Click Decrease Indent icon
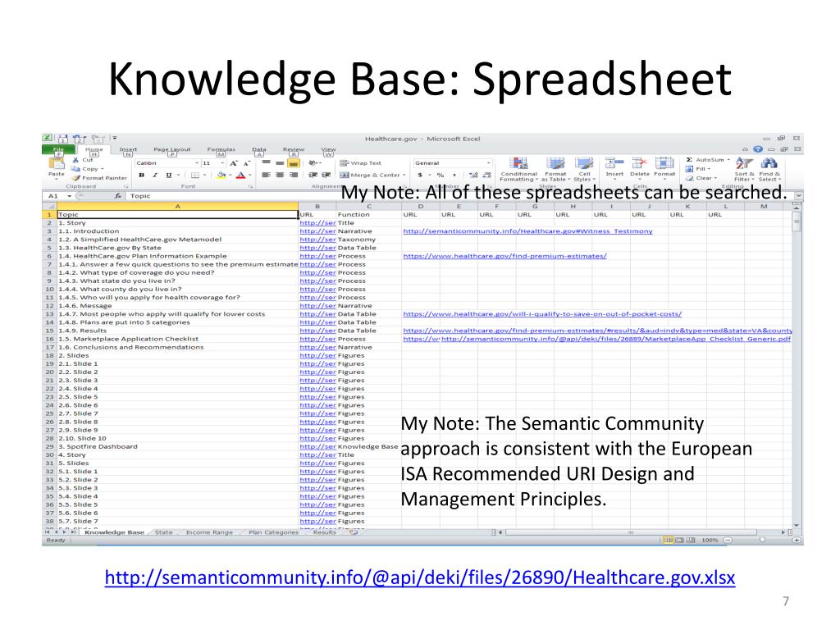 tap(313, 176)
